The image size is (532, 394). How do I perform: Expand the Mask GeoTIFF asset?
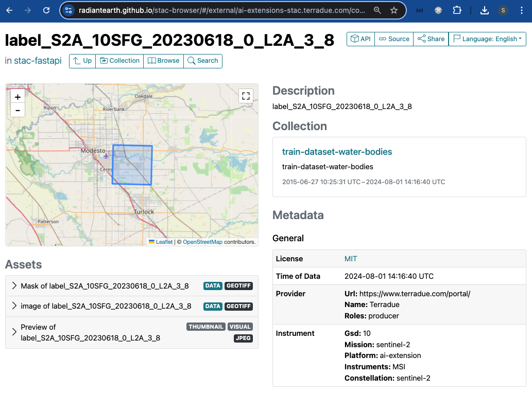click(14, 286)
